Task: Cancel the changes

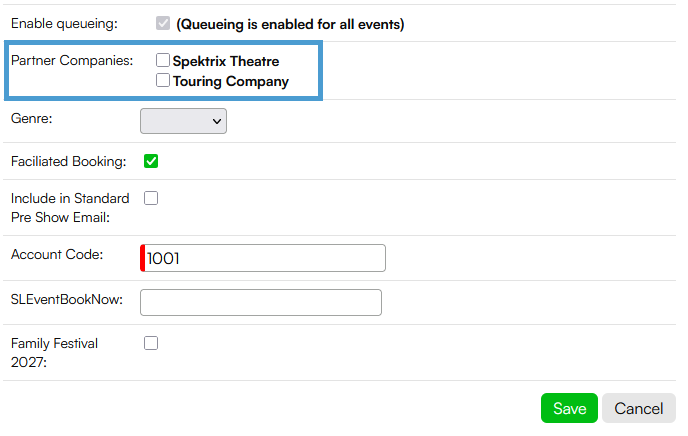Action: (638, 408)
